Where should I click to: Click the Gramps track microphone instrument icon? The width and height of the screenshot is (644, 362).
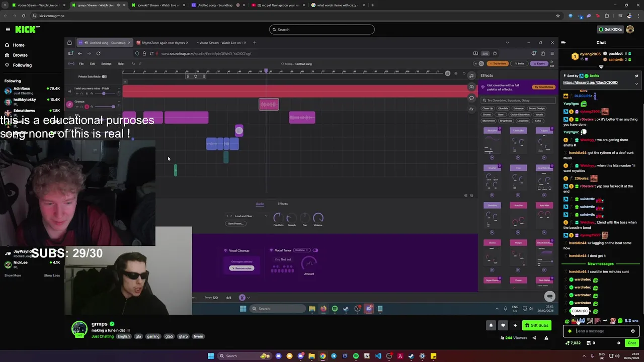point(69,104)
